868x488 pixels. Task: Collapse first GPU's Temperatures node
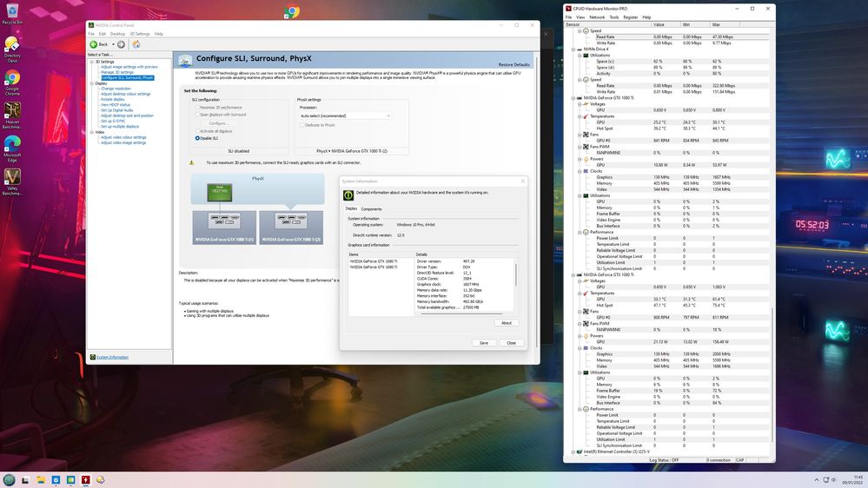click(x=580, y=116)
